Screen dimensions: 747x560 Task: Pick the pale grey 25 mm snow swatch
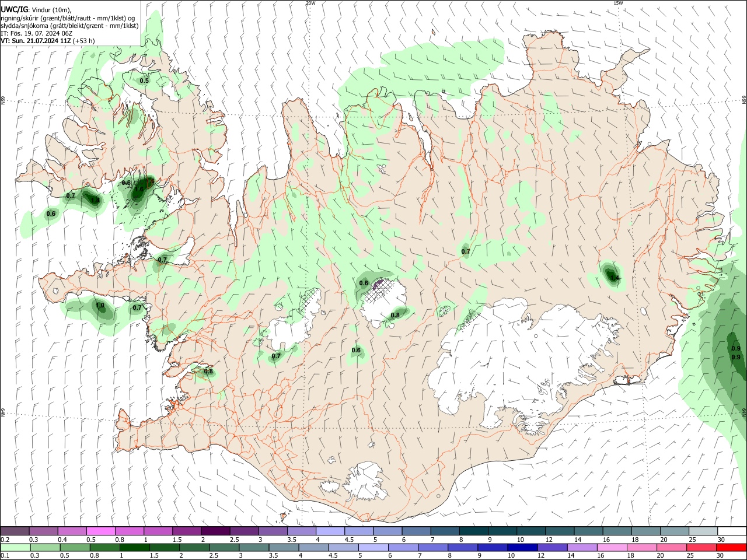(x=703, y=531)
